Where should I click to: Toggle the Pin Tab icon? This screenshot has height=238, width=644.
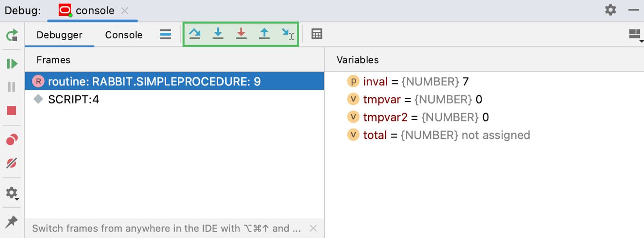[12, 222]
